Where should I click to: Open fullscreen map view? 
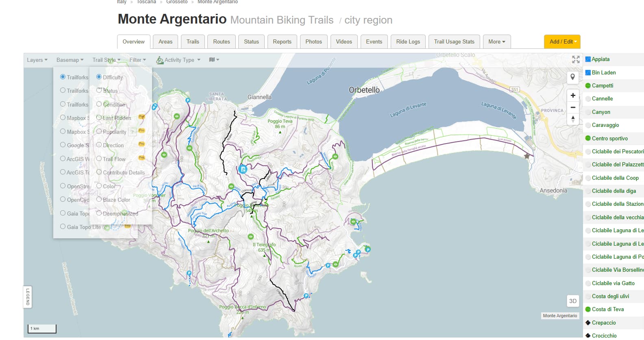(576, 59)
